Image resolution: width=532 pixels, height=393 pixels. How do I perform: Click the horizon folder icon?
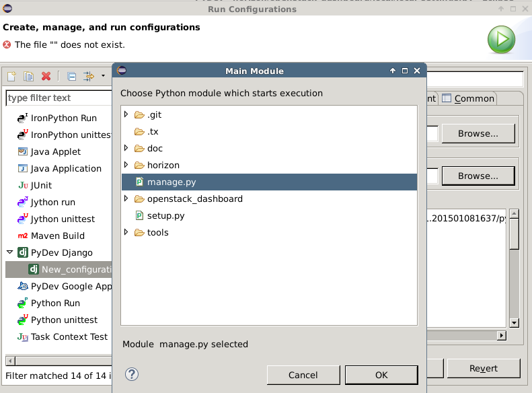coord(139,166)
